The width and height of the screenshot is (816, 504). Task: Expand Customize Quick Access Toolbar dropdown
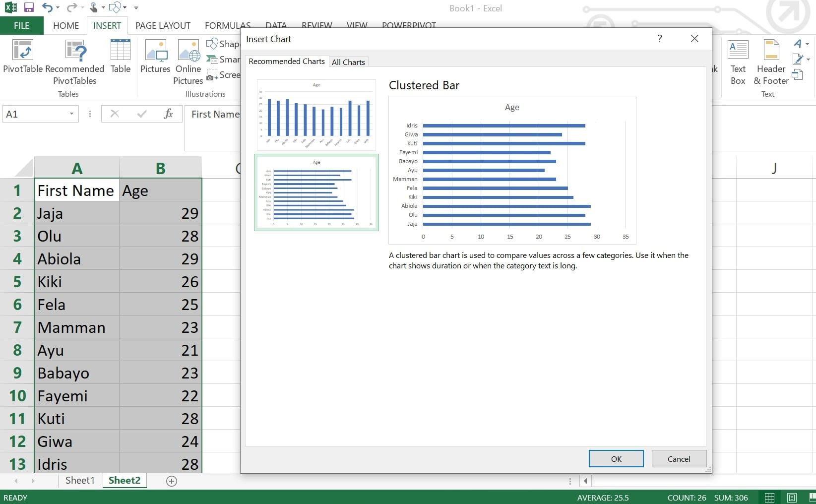point(136,8)
